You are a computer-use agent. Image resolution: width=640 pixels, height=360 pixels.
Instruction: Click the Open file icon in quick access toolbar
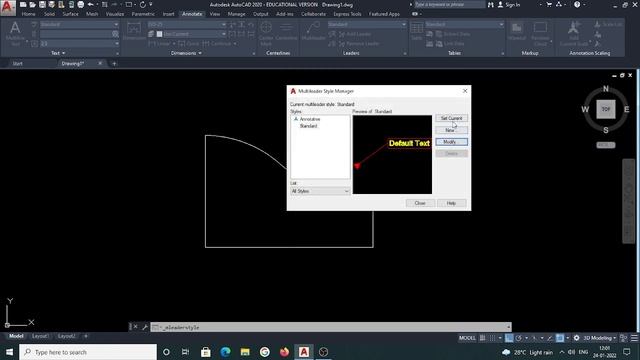[33, 4]
